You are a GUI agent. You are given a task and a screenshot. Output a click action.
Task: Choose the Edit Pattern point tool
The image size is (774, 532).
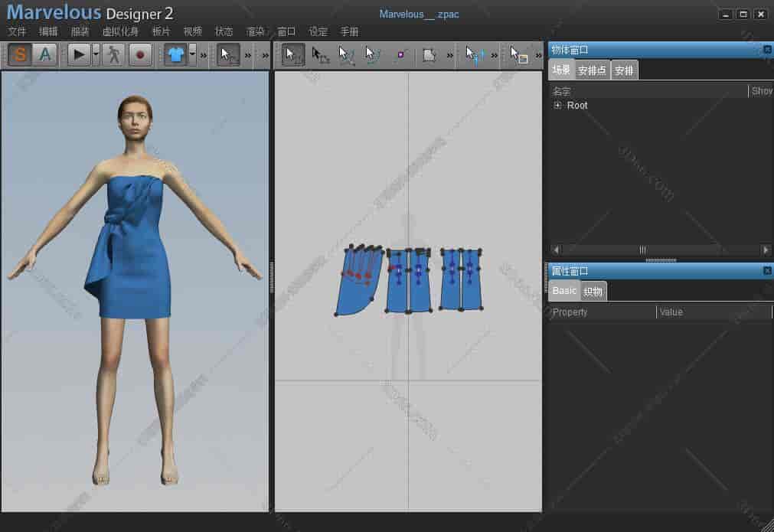coord(320,55)
